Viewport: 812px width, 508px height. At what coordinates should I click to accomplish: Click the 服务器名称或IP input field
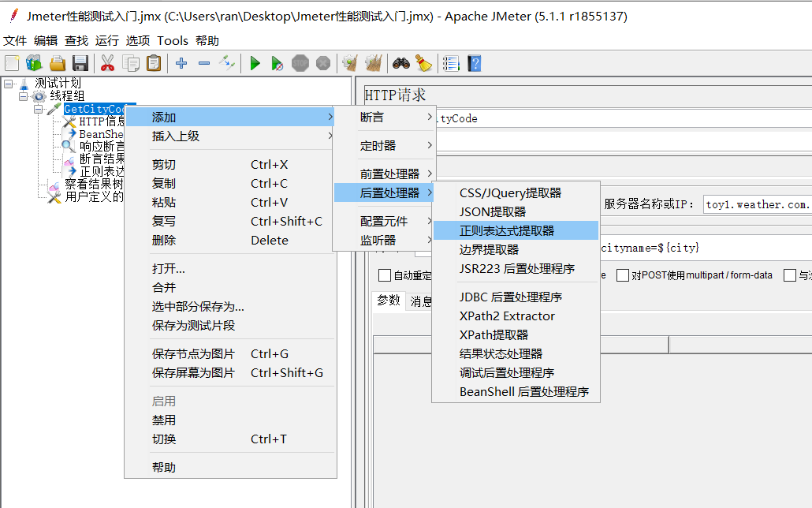[758, 204]
